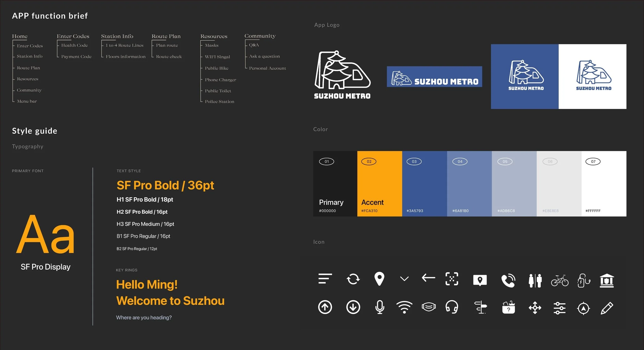Screen dimensions: 644x350
Task: Click the bicycle icon
Action: (560, 280)
